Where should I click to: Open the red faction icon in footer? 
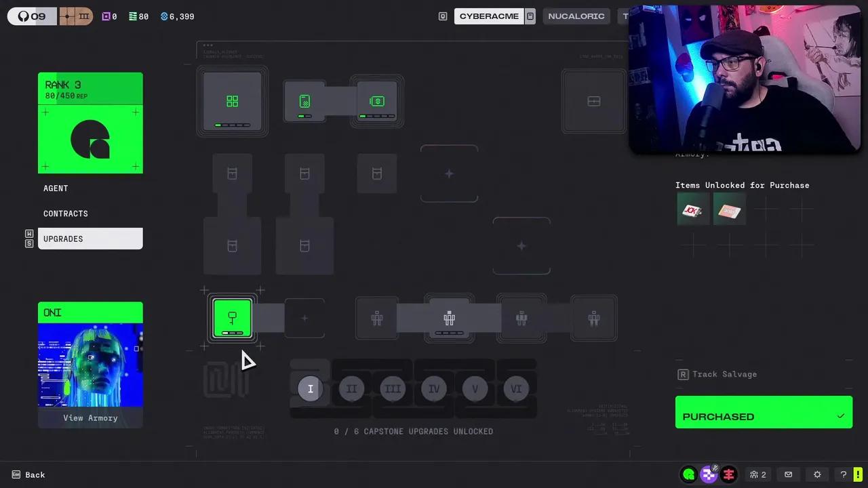729,474
